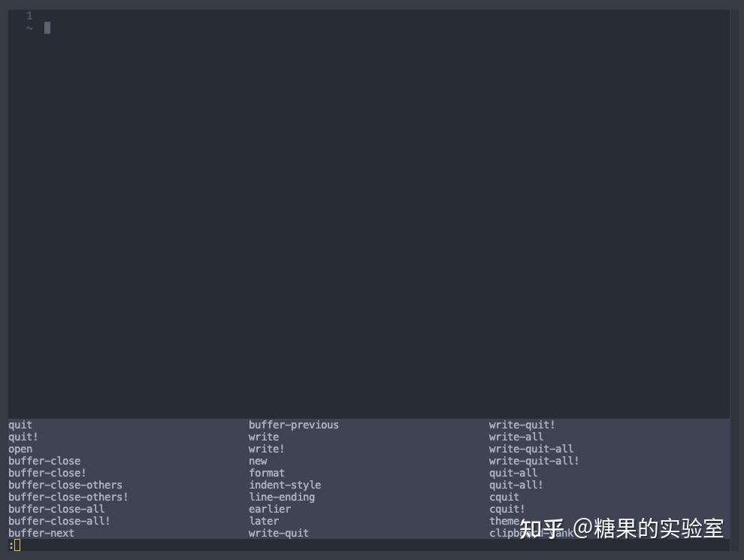Image resolution: width=744 pixels, height=560 pixels.
Task: Pick the new command completion
Action: click(x=258, y=461)
